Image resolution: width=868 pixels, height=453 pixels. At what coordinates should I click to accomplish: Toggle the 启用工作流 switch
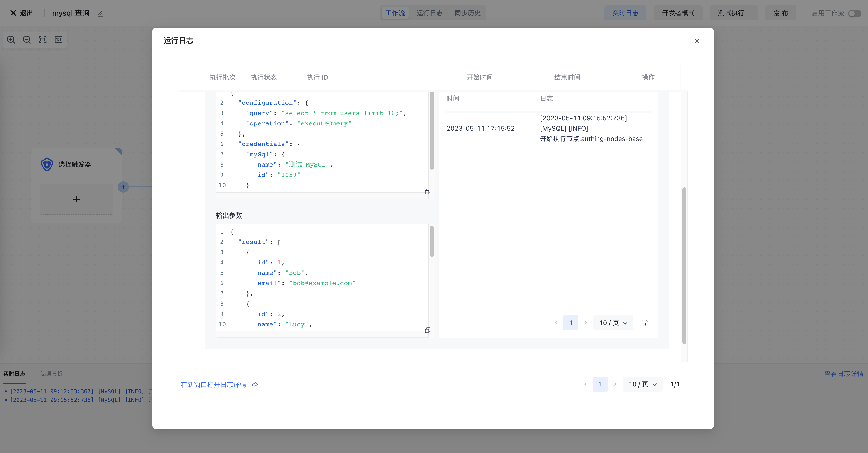click(854, 14)
